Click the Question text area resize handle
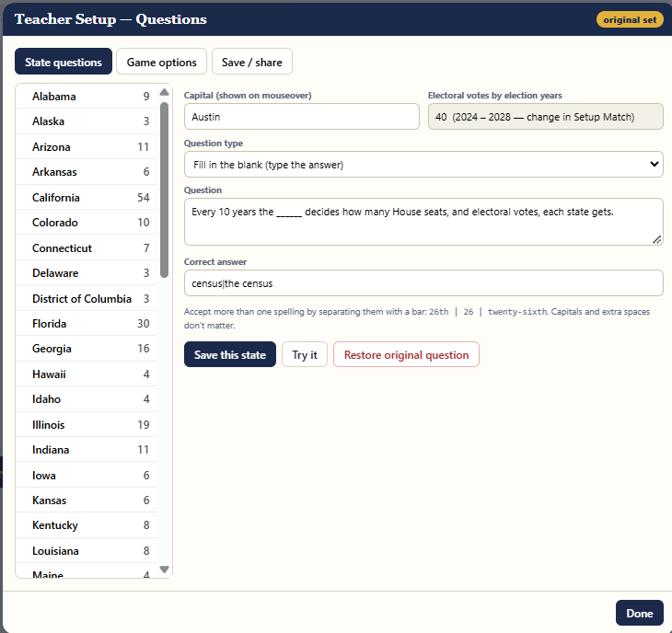Image resolution: width=672 pixels, height=633 pixels. tap(656, 239)
